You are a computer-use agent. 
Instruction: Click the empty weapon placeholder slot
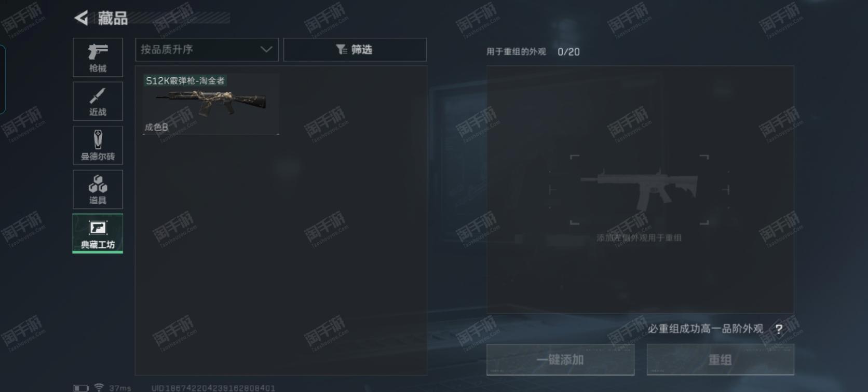pos(640,190)
